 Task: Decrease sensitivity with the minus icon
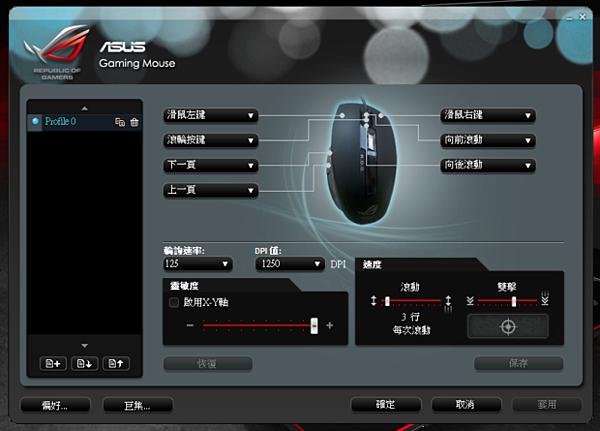[190, 325]
